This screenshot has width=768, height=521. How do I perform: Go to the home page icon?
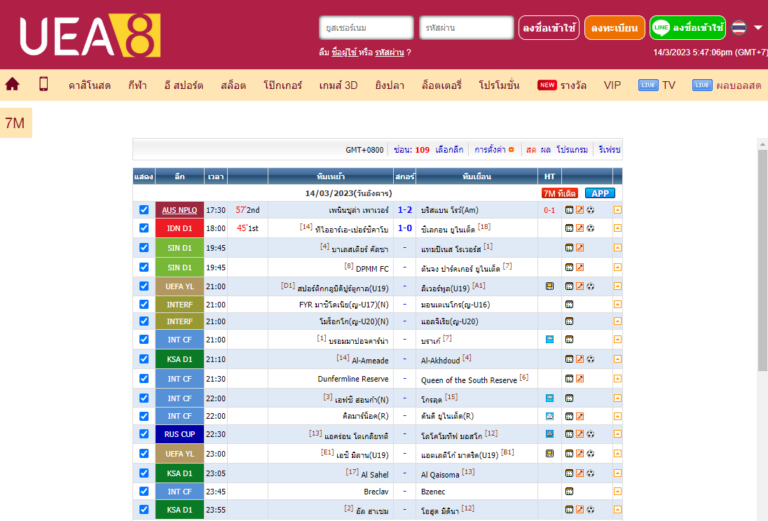12,85
